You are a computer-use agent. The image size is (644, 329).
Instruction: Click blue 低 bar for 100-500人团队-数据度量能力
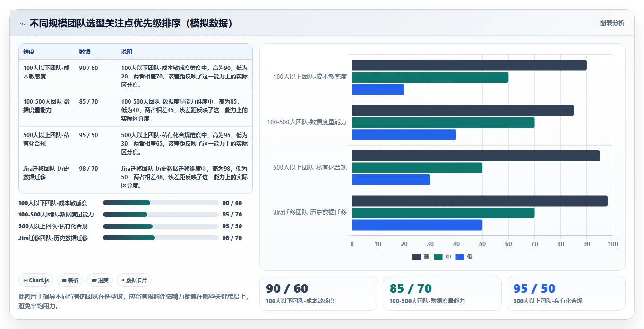(404, 135)
